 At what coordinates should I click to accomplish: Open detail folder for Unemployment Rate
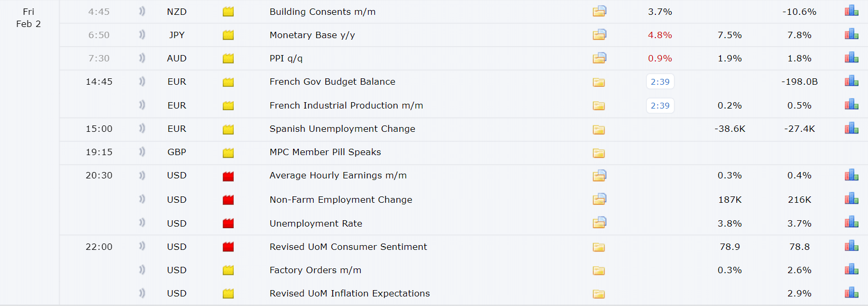(599, 222)
